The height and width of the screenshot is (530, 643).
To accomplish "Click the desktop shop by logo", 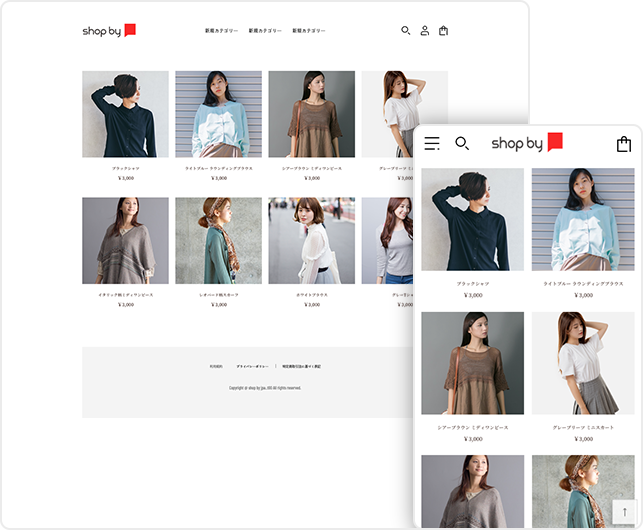I will point(109,31).
